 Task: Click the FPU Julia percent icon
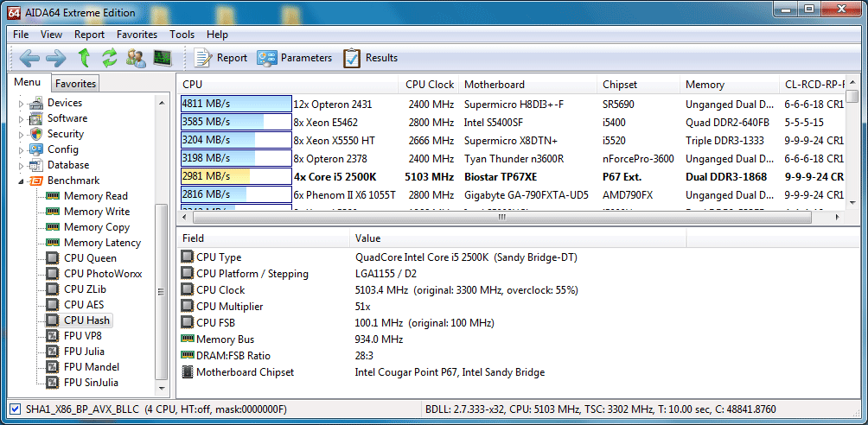click(53, 351)
